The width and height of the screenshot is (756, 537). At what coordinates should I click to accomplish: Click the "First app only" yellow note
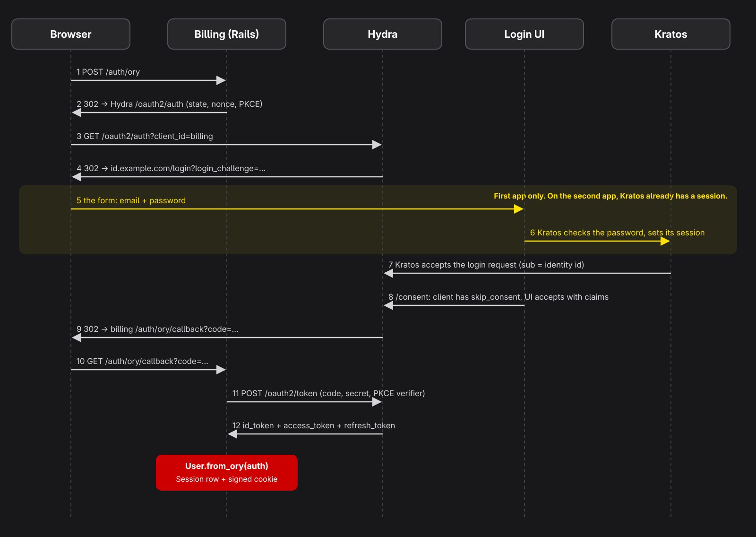tap(610, 196)
